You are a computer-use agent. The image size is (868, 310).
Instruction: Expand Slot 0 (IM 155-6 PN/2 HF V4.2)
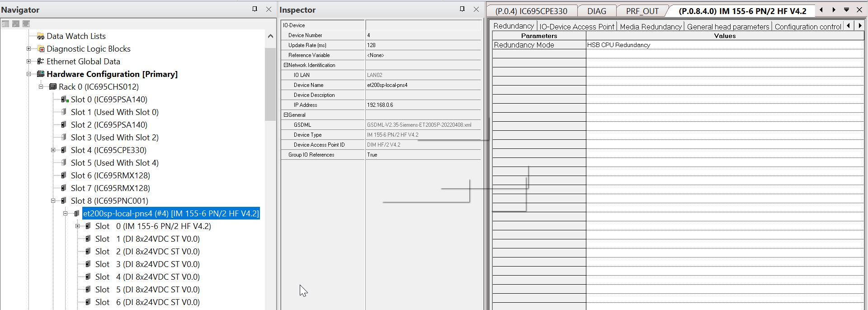click(x=78, y=226)
